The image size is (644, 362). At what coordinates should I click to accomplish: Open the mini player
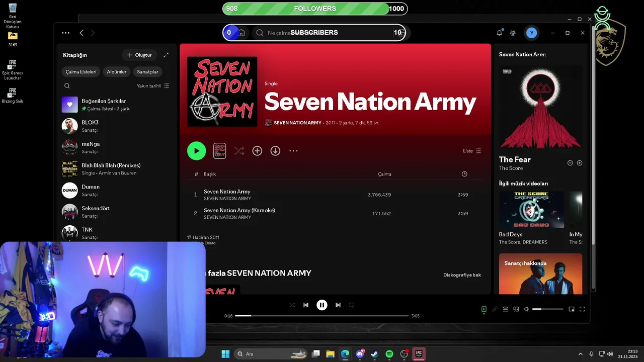coord(572,309)
